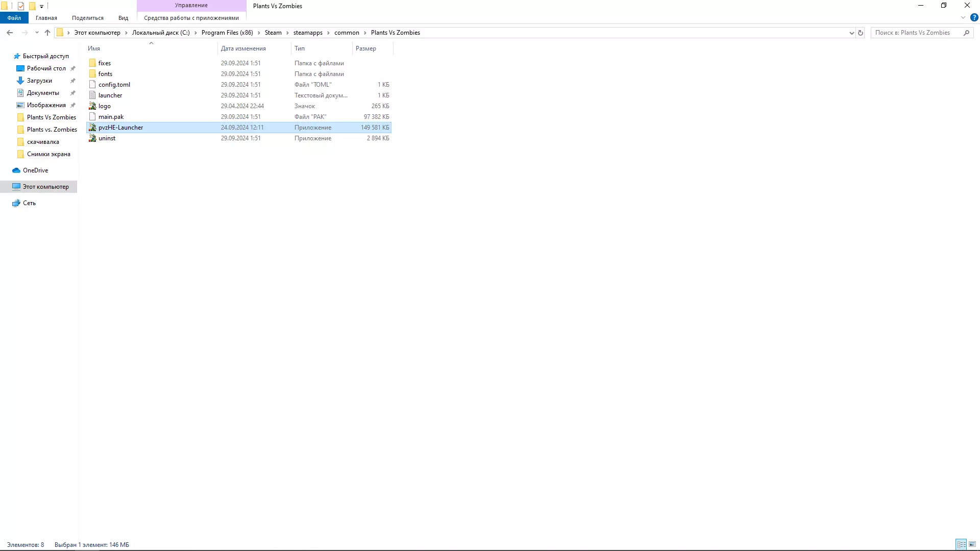Select Загрузки in Quick Access sidebar
Image resolution: width=980 pixels, height=551 pixels.
[39, 81]
